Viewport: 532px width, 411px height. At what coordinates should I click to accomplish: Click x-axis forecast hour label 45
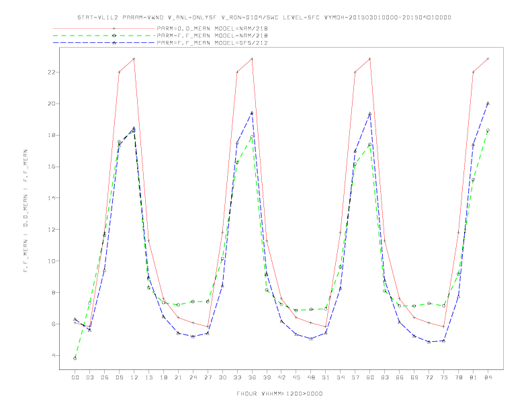(296, 377)
